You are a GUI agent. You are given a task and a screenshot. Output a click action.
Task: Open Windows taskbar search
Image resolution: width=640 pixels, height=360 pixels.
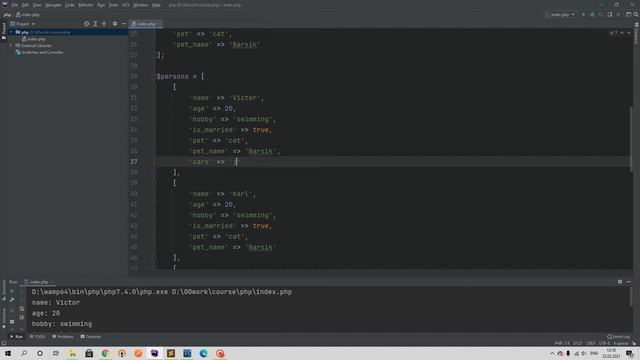click(x=24, y=353)
